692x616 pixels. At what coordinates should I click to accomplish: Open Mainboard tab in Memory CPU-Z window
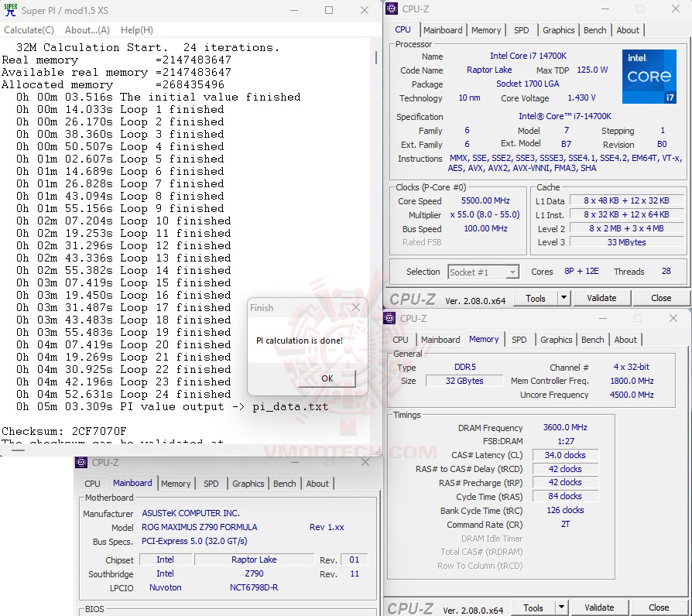pyautogui.click(x=440, y=340)
